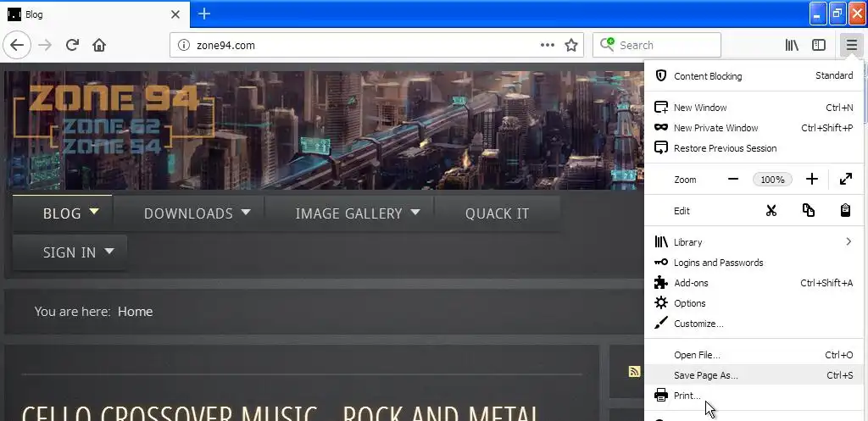Choose Save Page As...
The width and height of the screenshot is (868, 421).
(754, 375)
